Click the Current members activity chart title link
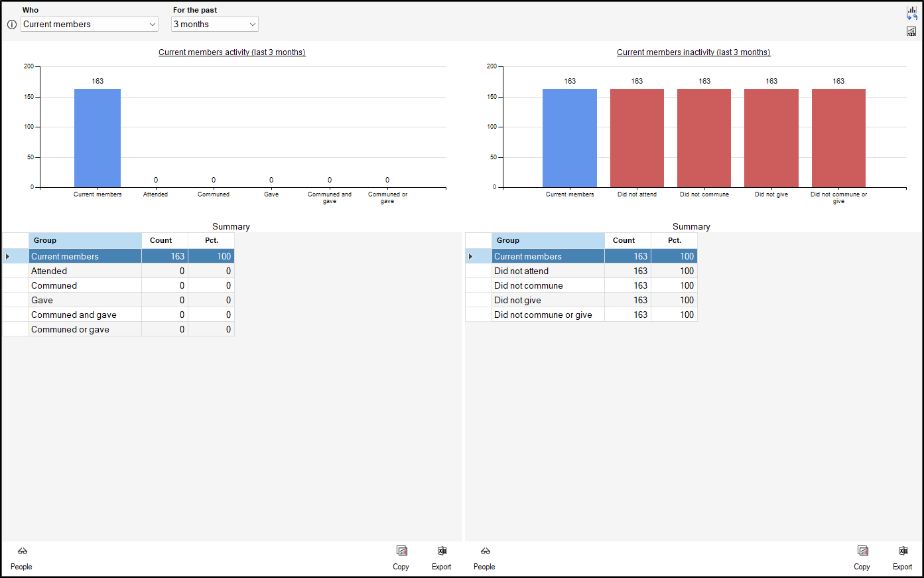 [231, 52]
